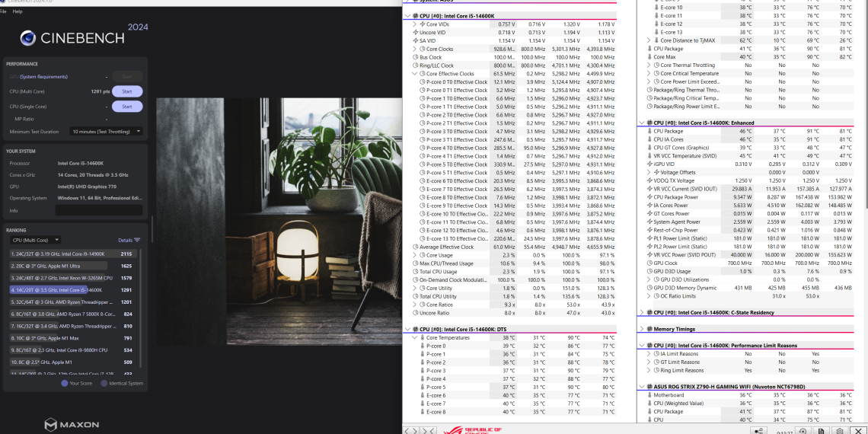Click the voltage icon beside VDDQ TX Voltage
868x434 pixels.
tap(650, 180)
